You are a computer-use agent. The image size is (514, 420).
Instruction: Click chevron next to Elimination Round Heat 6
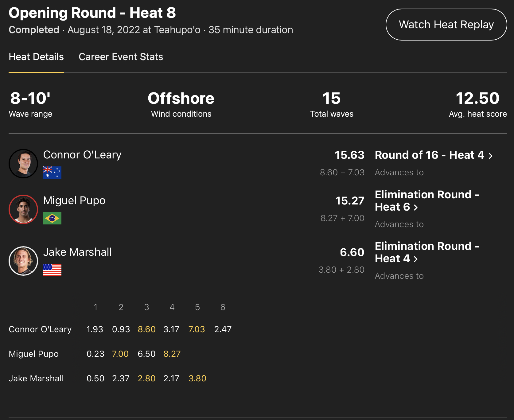click(416, 208)
